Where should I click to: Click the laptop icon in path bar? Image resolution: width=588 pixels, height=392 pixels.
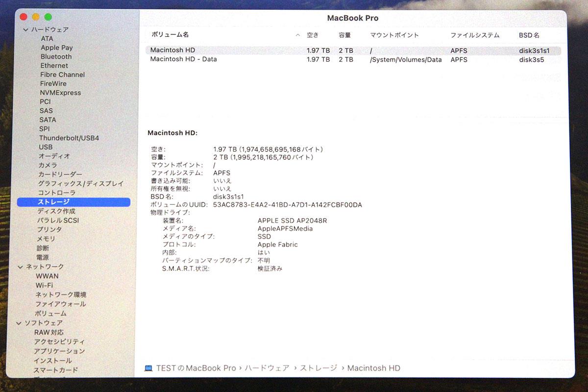(x=148, y=368)
